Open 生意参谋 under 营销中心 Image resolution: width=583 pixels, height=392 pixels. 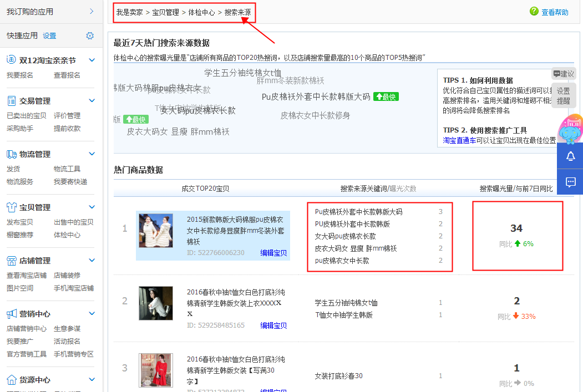pyautogui.click(x=67, y=329)
